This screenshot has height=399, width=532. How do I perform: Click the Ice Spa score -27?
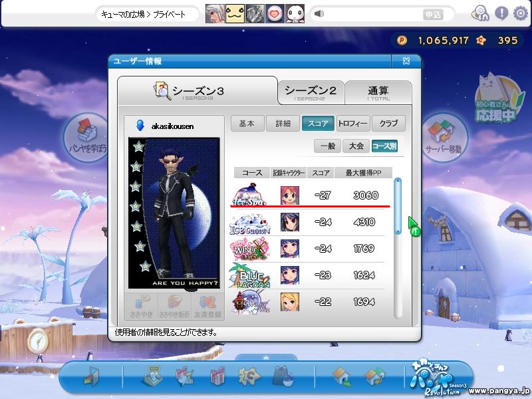(x=323, y=196)
